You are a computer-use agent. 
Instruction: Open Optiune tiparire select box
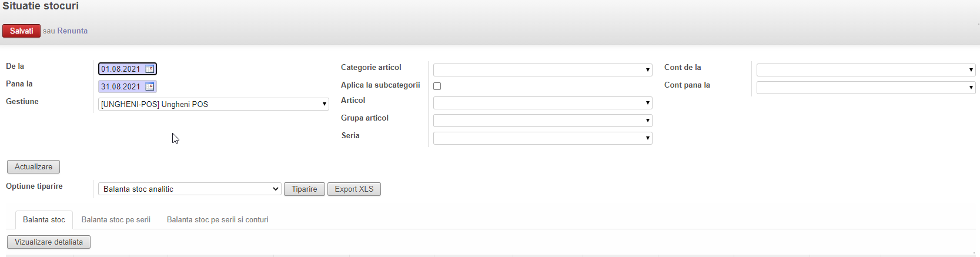point(189,189)
